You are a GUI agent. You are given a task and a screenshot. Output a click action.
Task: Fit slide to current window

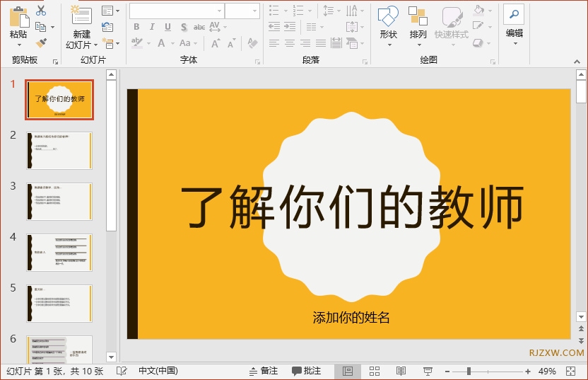click(x=570, y=372)
